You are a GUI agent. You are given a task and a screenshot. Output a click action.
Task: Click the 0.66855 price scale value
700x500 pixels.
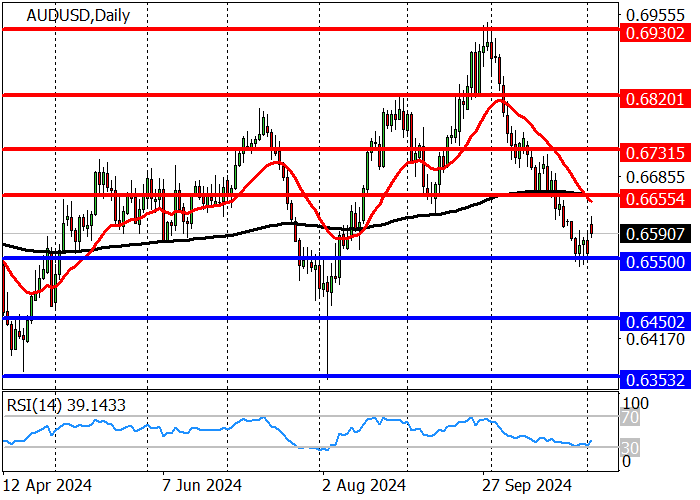(x=655, y=178)
